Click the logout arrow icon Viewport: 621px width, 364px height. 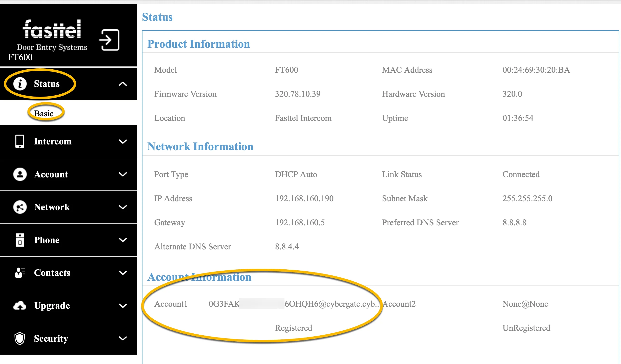pyautogui.click(x=109, y=40)
